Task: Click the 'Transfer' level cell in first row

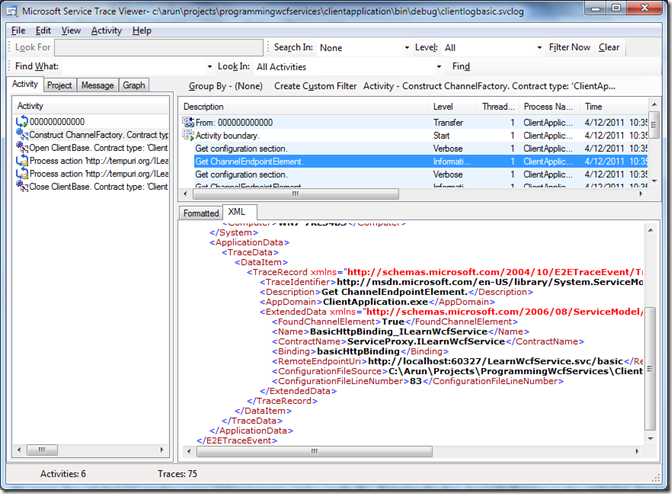Action: 448,123
